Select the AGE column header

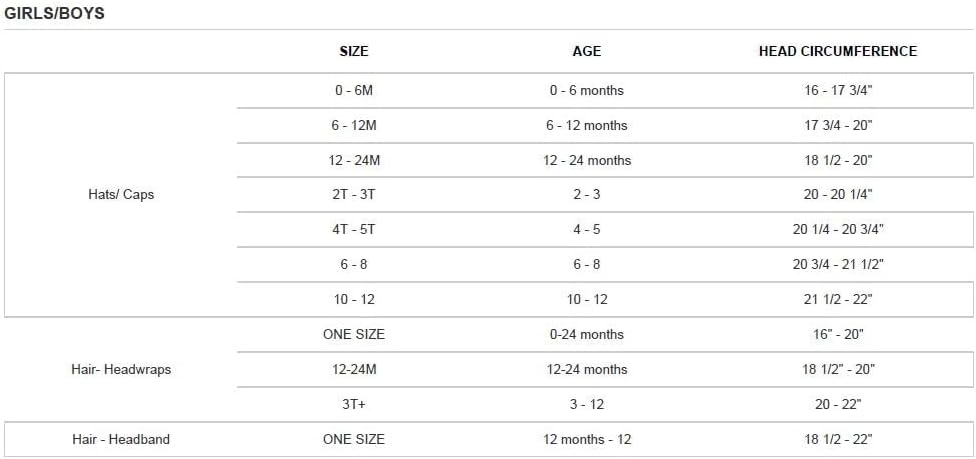[586, 52]
